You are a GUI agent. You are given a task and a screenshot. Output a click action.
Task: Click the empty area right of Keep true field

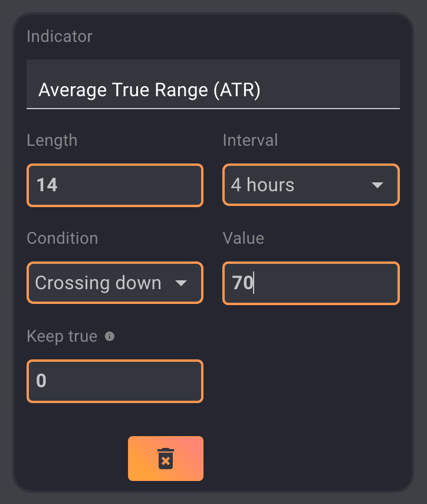311,381
